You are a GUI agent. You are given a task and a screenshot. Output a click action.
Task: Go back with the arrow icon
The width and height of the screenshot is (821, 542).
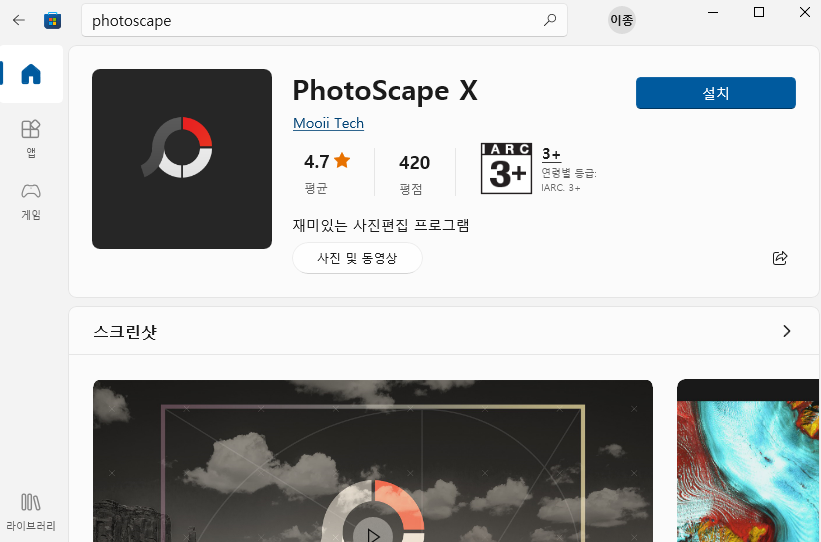pos(19,20)
